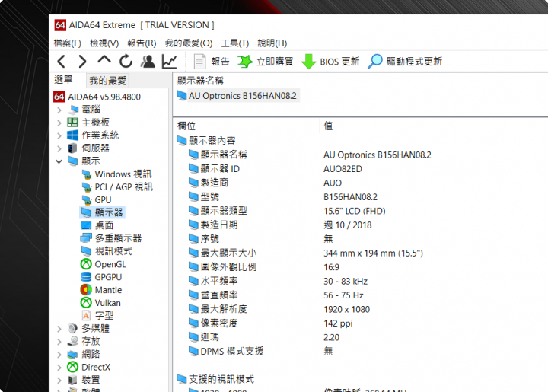This screenshot has width=548, height=392.
Task: Open the user profile icon
Action: [x=148, y=61]
